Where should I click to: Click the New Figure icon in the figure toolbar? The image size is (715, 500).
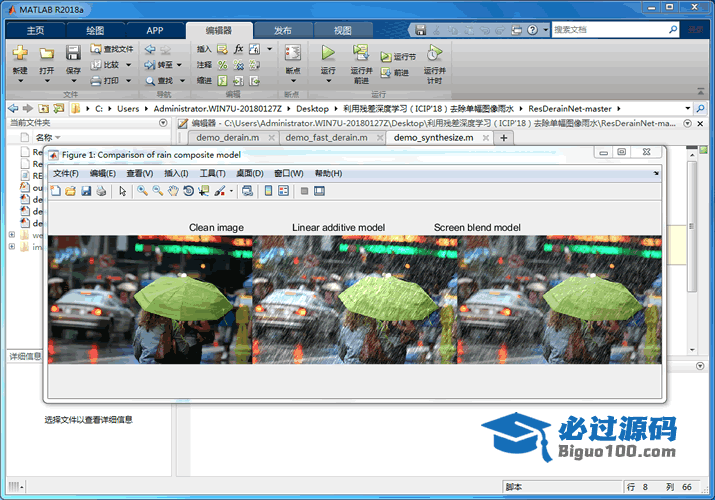click(55, 191)
